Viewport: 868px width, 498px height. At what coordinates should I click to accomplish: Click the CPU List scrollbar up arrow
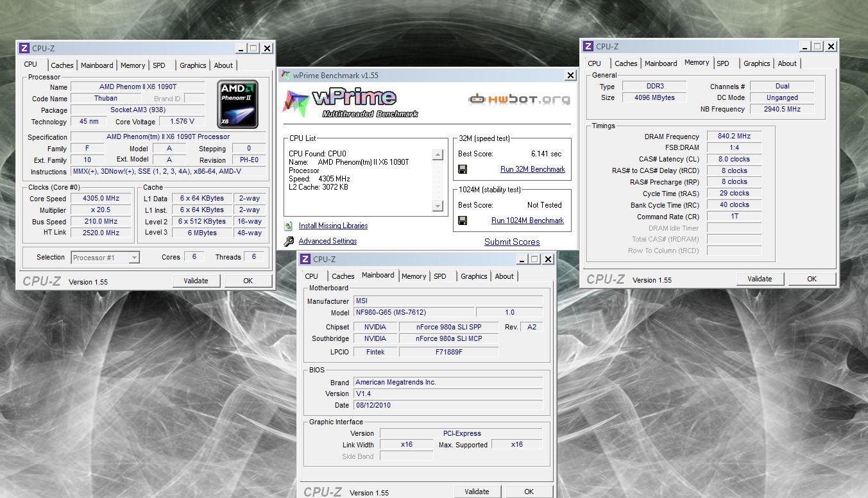point(438,154)
